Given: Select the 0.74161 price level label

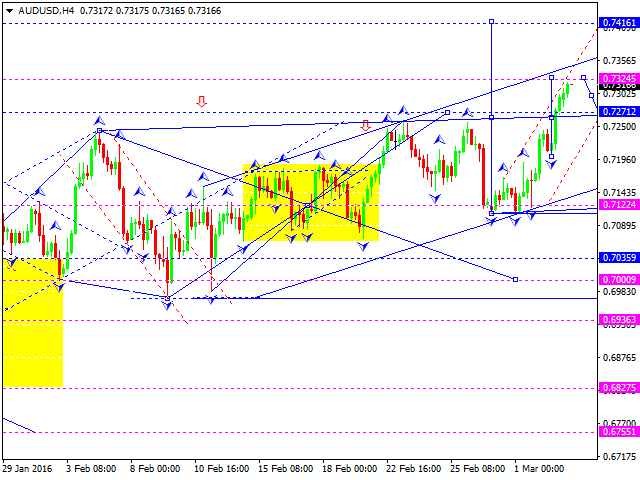Looking at the screenshot, I should pos(619,22).
